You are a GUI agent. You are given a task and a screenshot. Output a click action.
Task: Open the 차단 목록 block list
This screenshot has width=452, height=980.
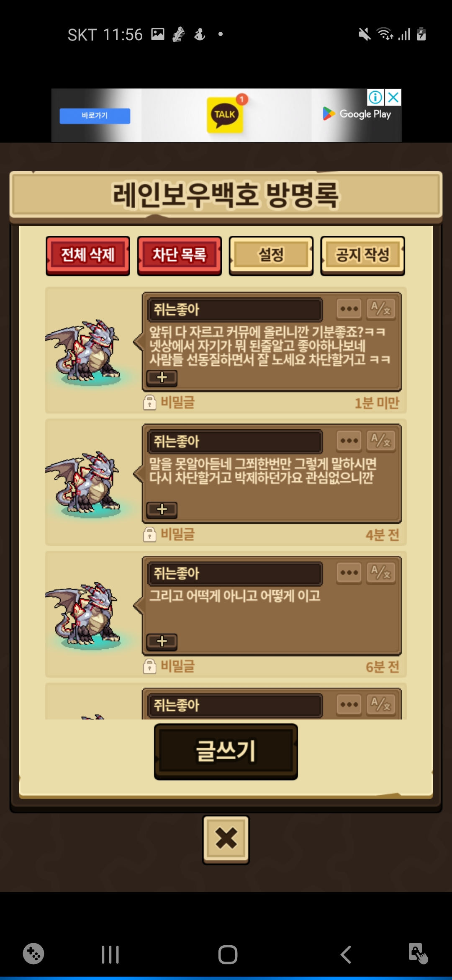[x=180, y=255]
